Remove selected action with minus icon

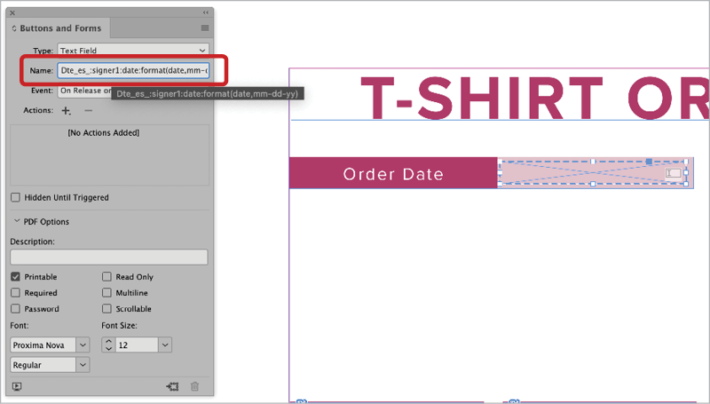click(88, 111)
